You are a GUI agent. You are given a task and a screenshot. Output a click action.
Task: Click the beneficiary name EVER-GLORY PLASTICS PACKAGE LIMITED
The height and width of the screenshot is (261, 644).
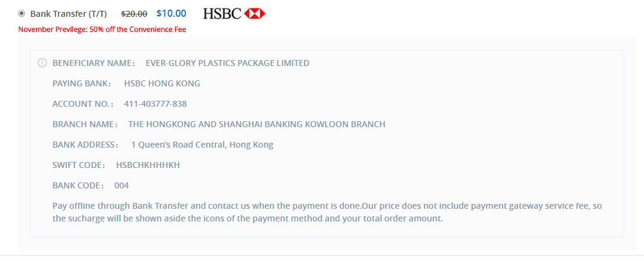coord(227,63)
